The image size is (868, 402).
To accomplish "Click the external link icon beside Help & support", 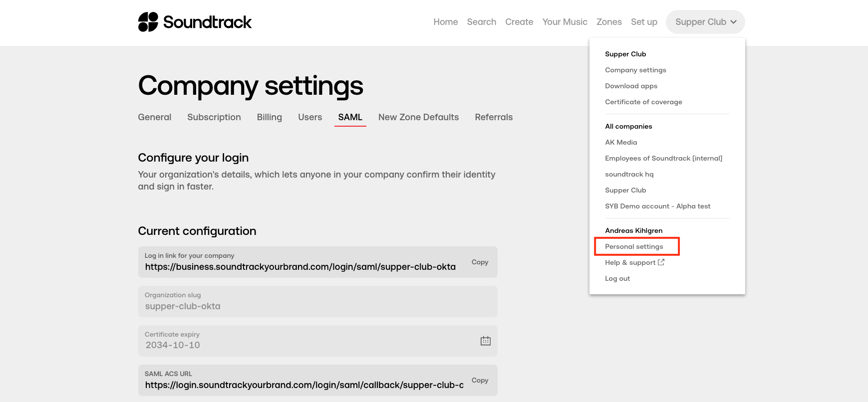I will pyautogui.click(x=661, y=262).
